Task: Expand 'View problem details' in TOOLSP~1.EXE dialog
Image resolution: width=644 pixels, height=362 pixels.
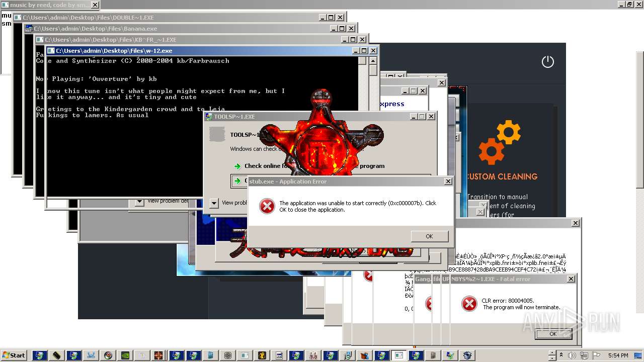Action: [x=214, y=203]
